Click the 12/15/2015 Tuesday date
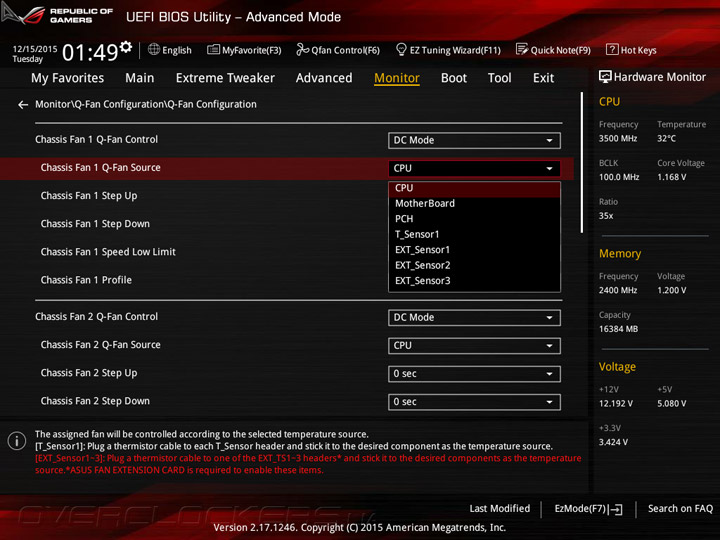Image resolution: width=720 pixels, height=540 pixels. pyautogui.click(x=34, y=54)
